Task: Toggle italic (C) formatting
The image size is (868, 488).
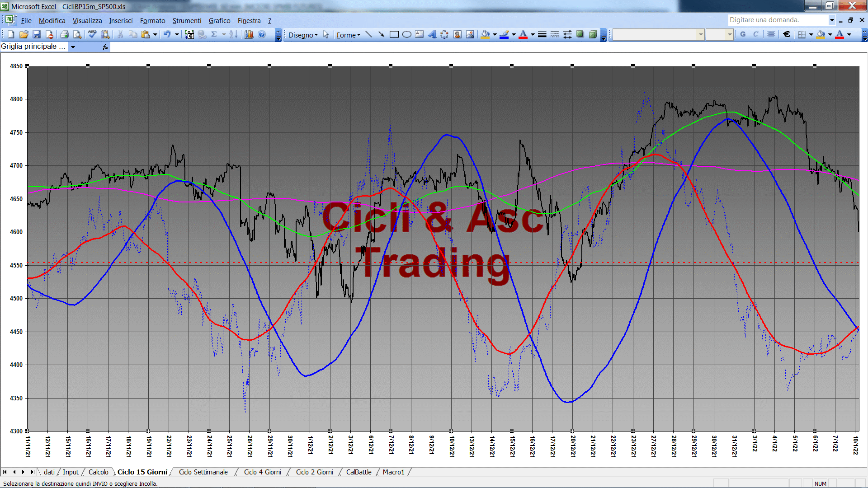Action: pos(755,34)
